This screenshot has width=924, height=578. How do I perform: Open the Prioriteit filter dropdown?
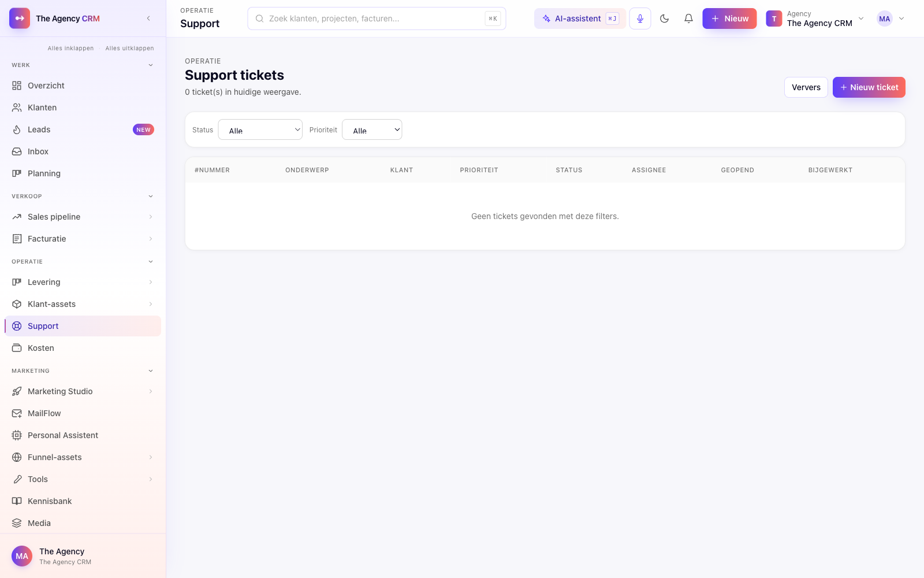pos(372,129)
